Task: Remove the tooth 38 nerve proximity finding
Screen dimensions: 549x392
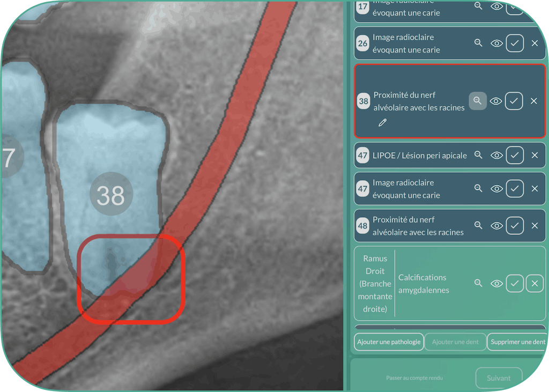Action: (x=533, y=101)
